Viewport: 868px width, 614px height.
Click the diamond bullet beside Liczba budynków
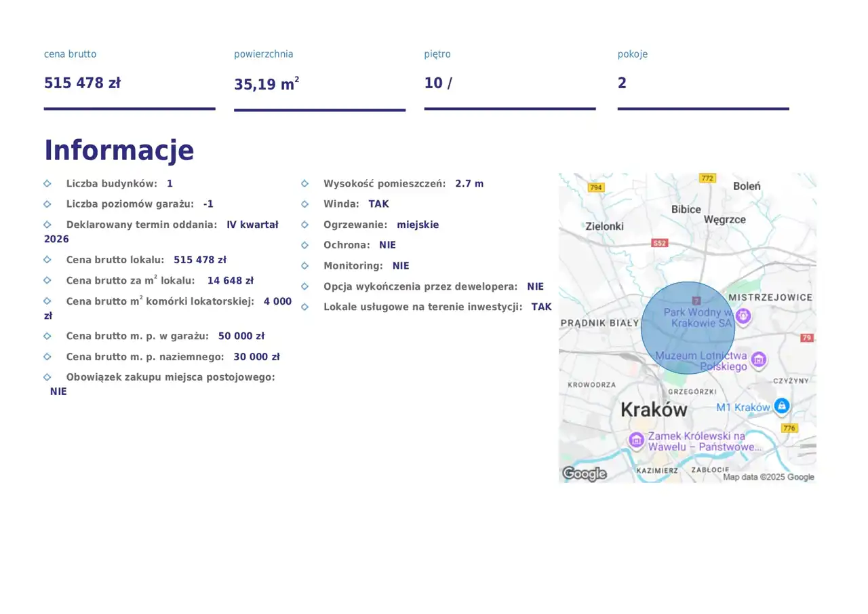[x=47, y=184]
